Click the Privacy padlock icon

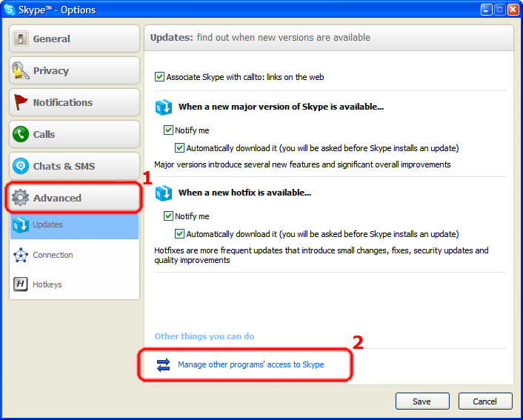pyautogui.click(x=20, y=70)
